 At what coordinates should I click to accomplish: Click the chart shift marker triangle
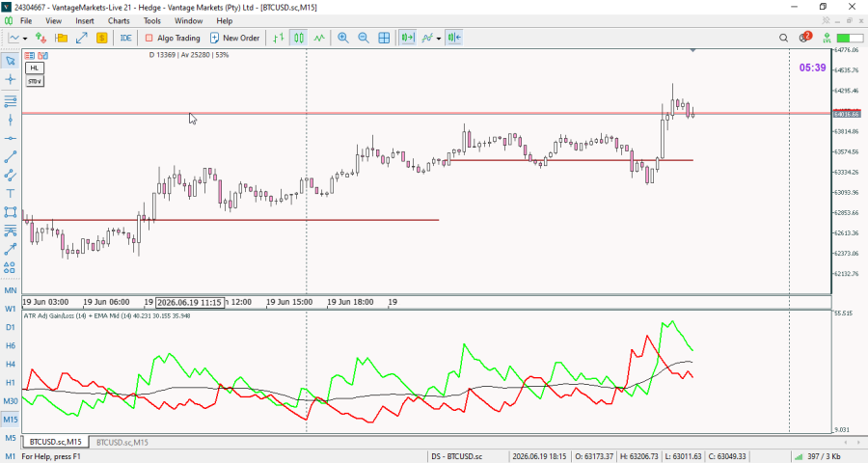click(692, 50)
